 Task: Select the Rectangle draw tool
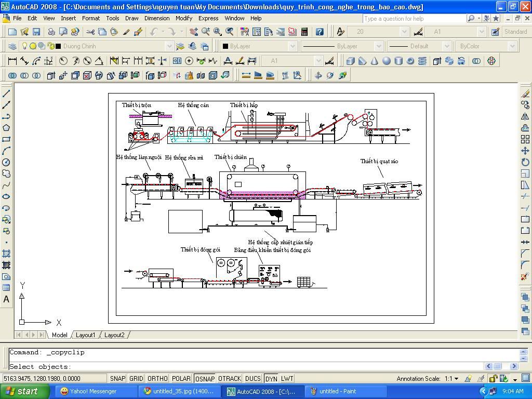[6, 139]
